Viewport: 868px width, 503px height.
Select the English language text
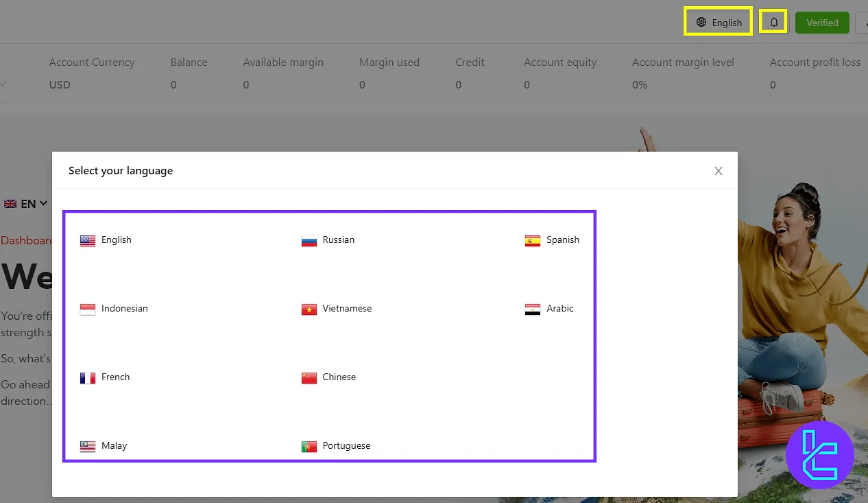tap(117, 240)
